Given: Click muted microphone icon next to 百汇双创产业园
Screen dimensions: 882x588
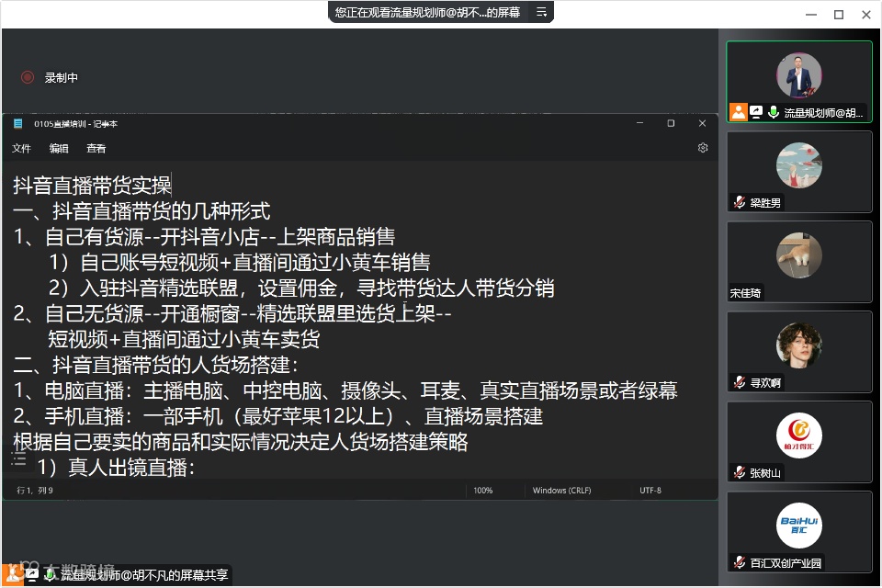Looking at the screenshot, I should click(739, 562).
